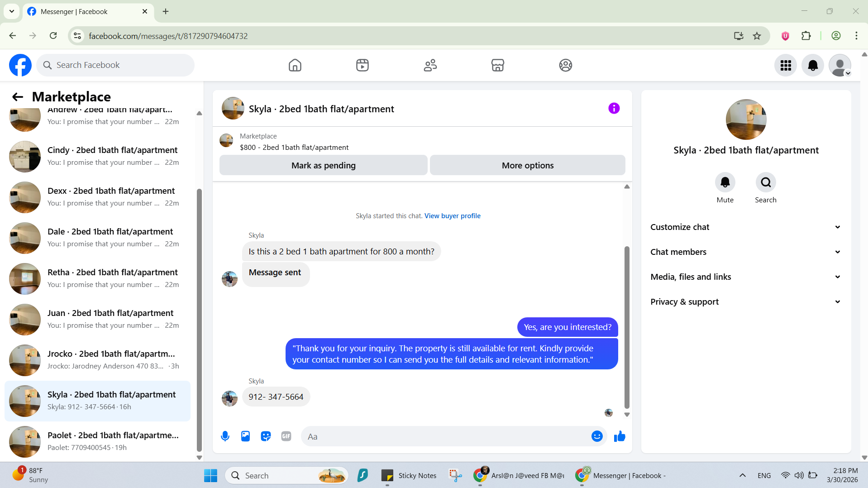Open the Brave-style shield extension icon
Image resolution: width=868 pixels, height=488 pixels.
(x=785, y=36)
